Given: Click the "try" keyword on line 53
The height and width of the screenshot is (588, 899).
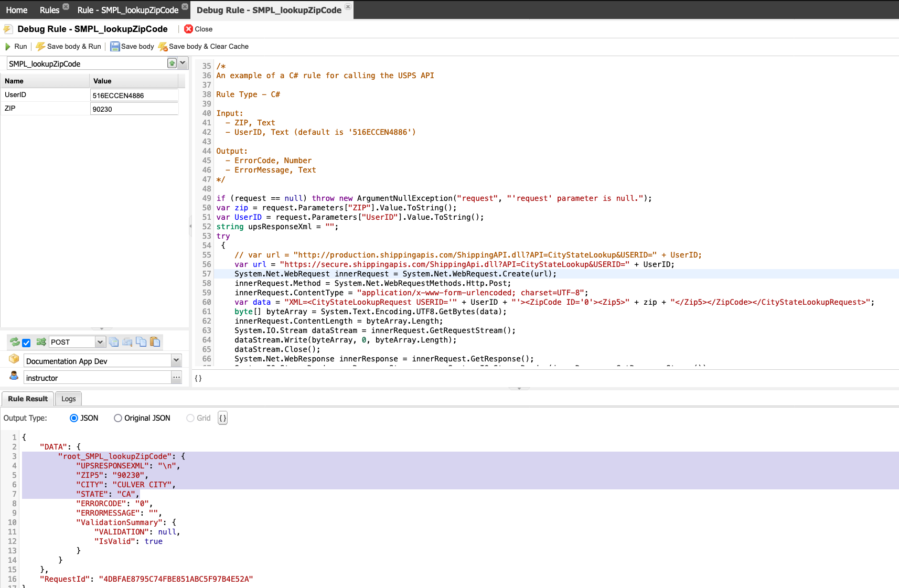Looking at the screenshot, I should coord(223,236).
